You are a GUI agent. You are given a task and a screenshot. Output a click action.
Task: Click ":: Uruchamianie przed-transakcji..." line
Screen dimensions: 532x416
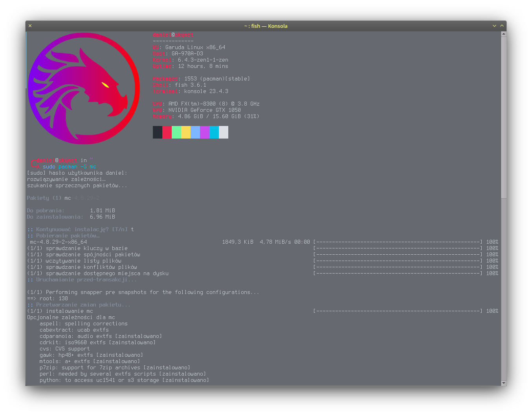point(82,280)
